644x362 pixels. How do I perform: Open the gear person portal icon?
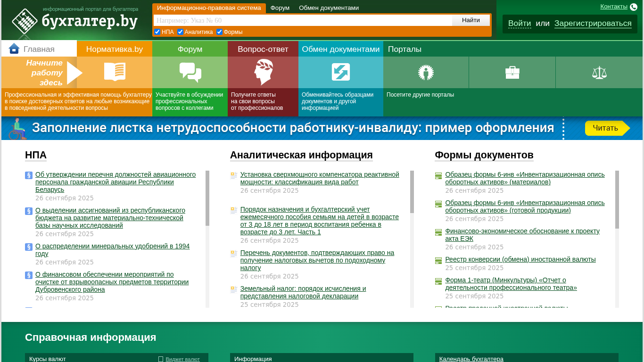point(426,73)
